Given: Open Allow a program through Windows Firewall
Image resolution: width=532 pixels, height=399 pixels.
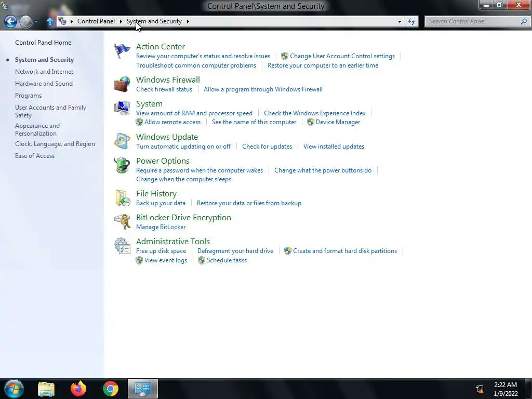Looking at the screenshot, I should [263, 89].
